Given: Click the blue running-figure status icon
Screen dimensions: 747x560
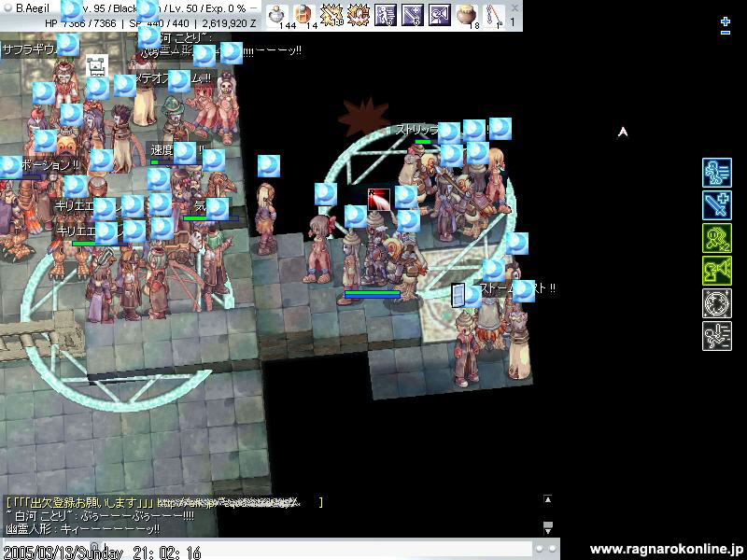Looking at the screenshot, I should pos(717,173).
